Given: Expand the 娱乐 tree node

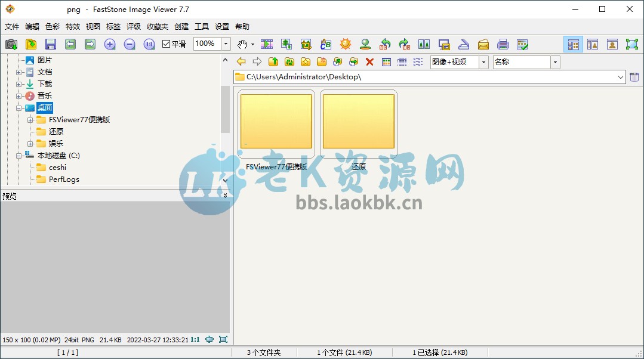Looking at the screenshot, I should coord(30,144).
